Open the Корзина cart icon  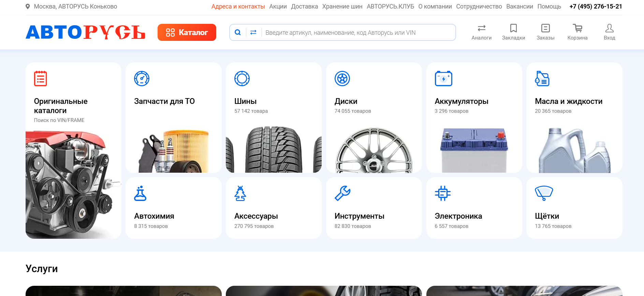(577, 28)
